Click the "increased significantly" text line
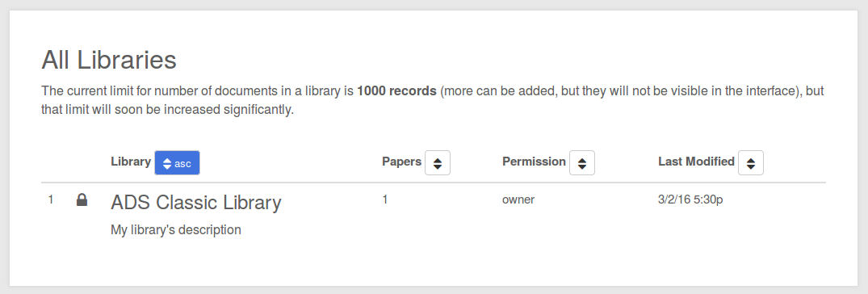 (167, 110)
